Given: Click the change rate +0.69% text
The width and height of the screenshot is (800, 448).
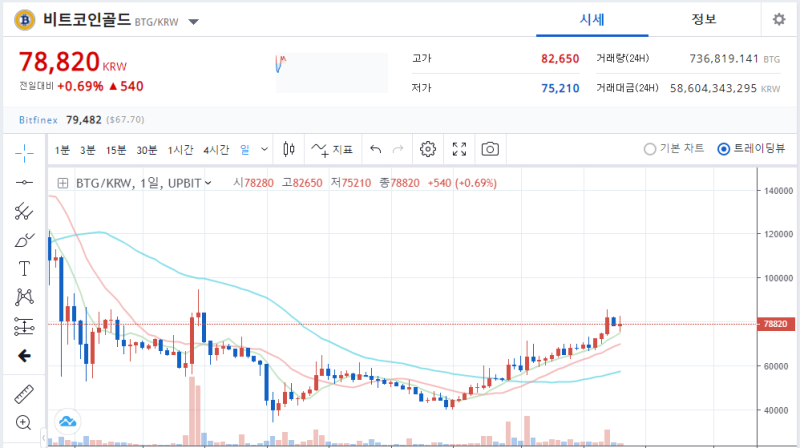Looking at the screenshot, I should point(80,86).
